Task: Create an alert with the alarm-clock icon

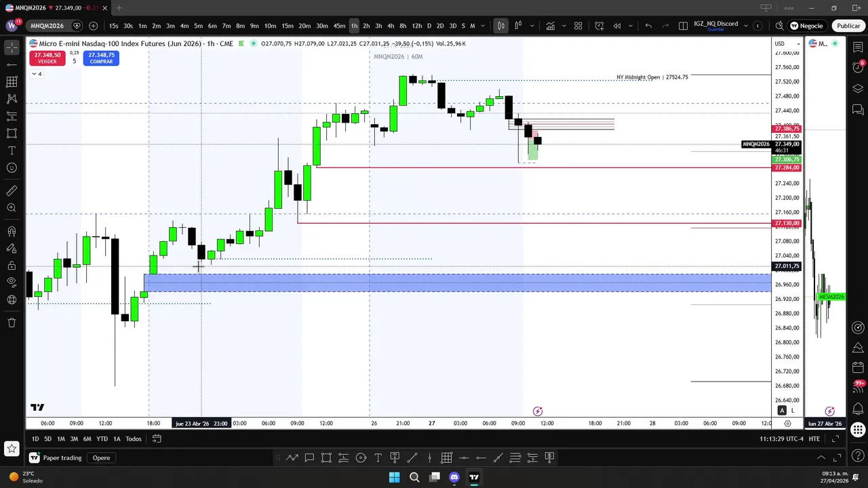Action: click(599, 26)
